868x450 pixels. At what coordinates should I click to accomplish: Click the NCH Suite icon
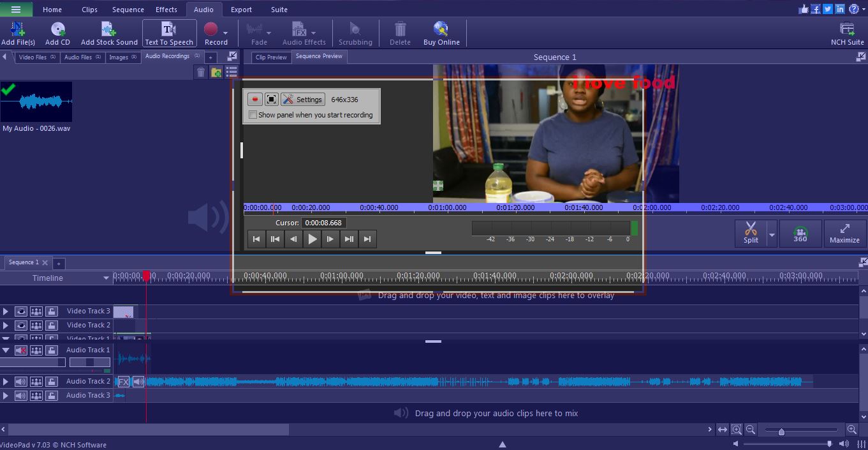[846, 29]
